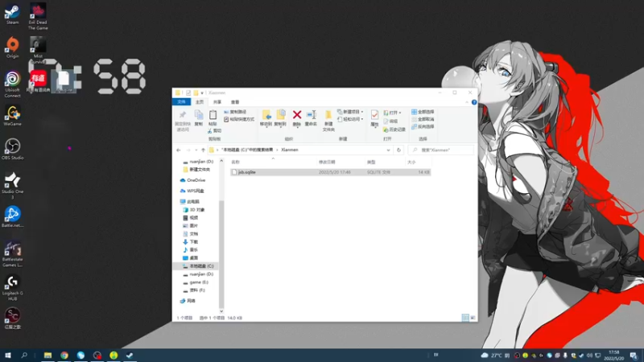Expand the address bar history dropdown
644x362 pixels.
pyautogui.click(x=388, y=150)
